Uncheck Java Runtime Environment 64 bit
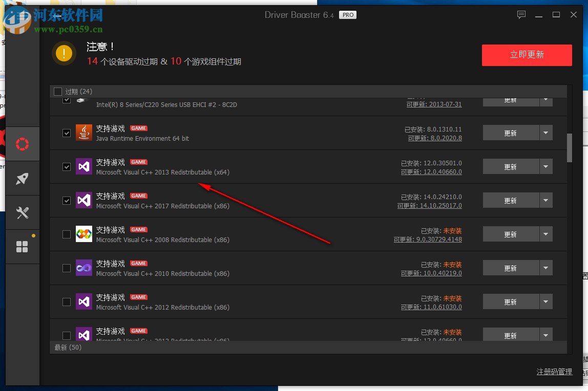The width and height of the screenshot is (588, 391). [x=66, y=133]
